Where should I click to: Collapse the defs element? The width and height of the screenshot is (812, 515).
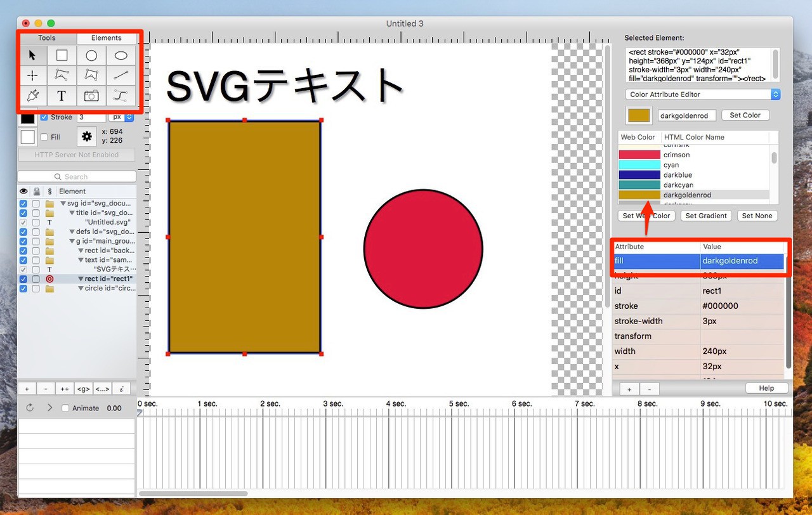point(72,232)
